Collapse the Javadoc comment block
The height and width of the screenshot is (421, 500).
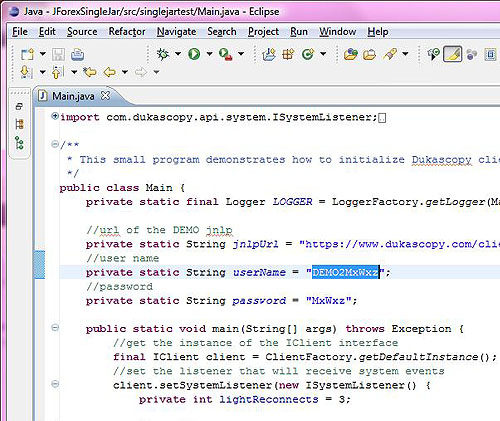(x=55, y=144)
